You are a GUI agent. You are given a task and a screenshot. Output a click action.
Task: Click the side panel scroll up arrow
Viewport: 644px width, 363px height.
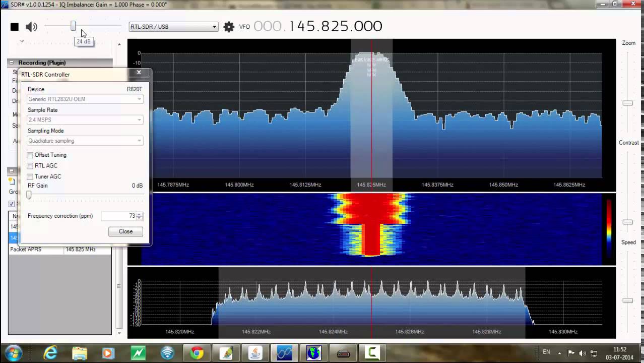tap(119, 45)
